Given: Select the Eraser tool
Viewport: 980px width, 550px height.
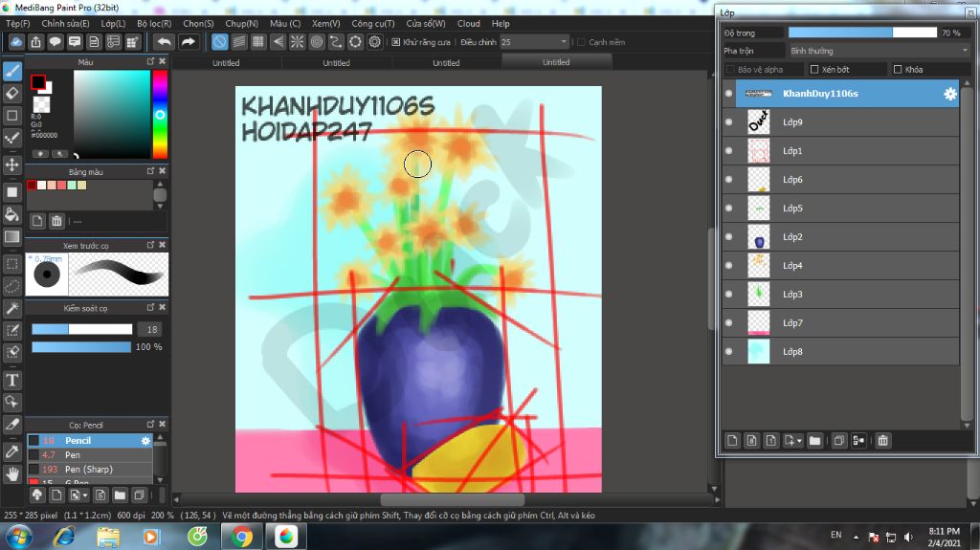Looking at the screenshot, I should [x=11, y=93].
